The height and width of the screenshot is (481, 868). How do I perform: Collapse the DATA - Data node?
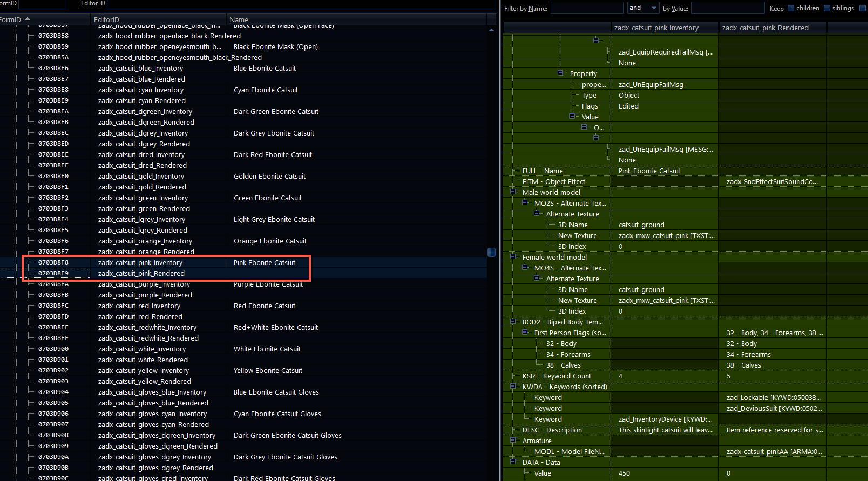[x=513, y=462]
